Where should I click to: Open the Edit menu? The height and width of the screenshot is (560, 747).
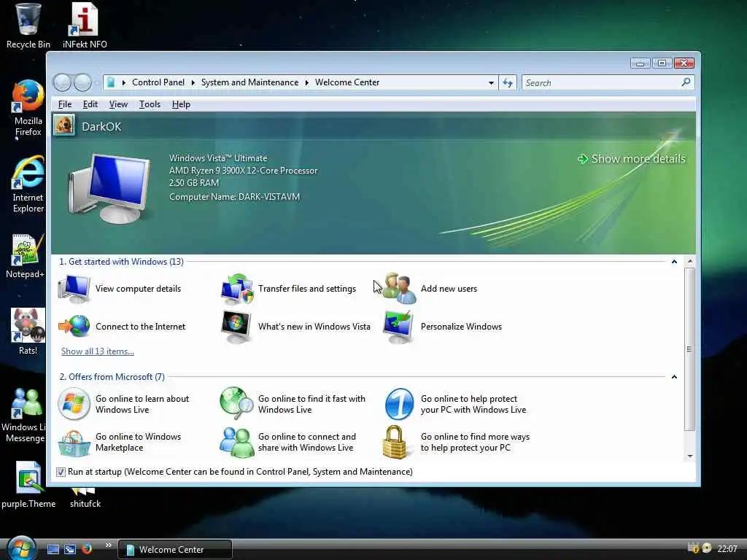90,104
